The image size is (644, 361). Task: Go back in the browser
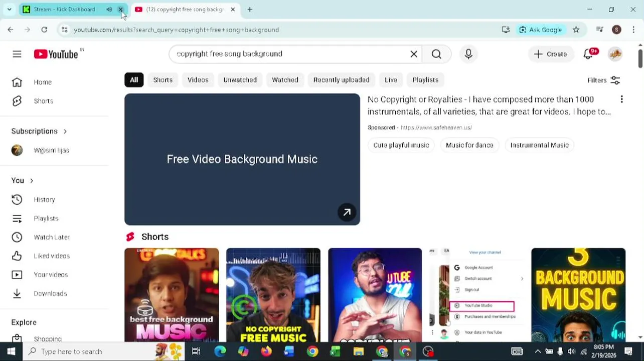[x=11, y=30]
